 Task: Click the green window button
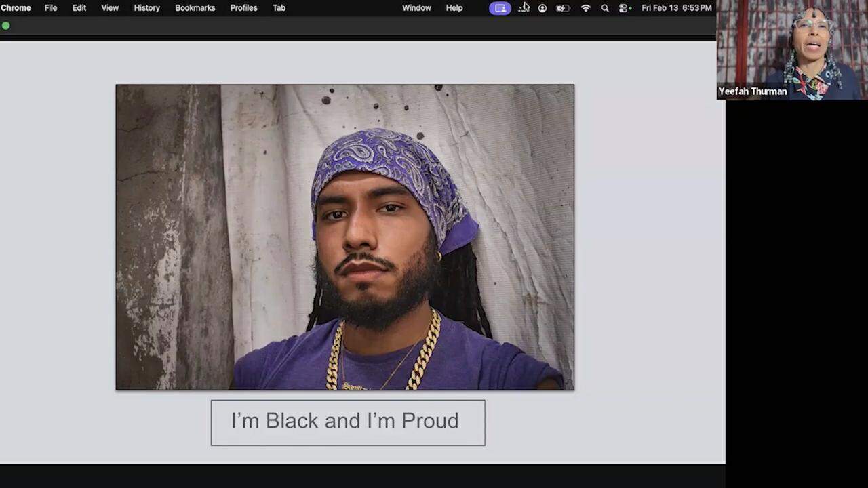pos(6,26)
